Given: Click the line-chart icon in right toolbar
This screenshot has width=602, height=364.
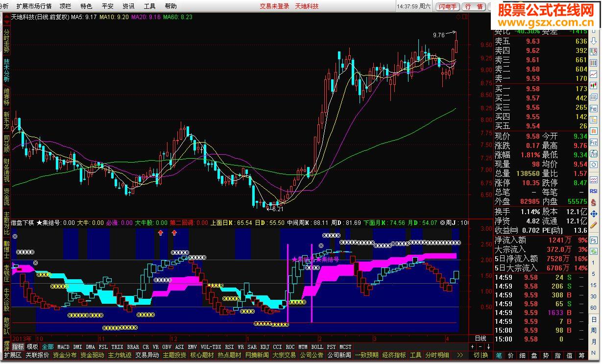Looking at the screenshot, I should (594, 73).
